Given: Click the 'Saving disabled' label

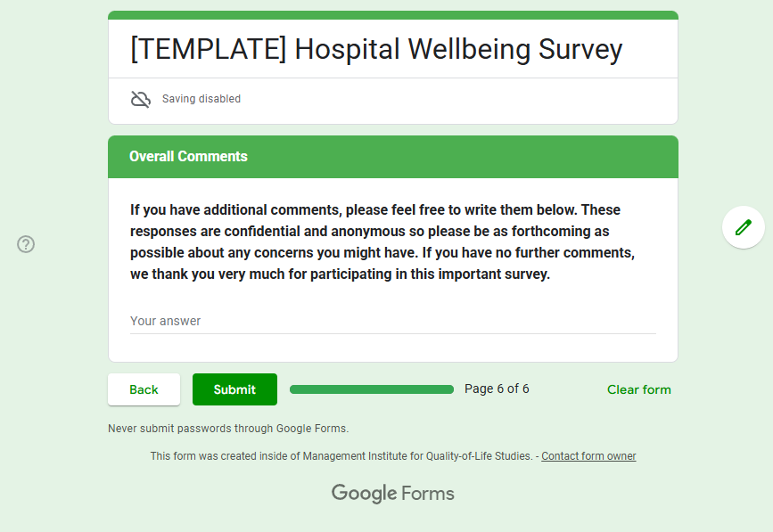Looking at the screenshot, I should [x=201, y=99].
